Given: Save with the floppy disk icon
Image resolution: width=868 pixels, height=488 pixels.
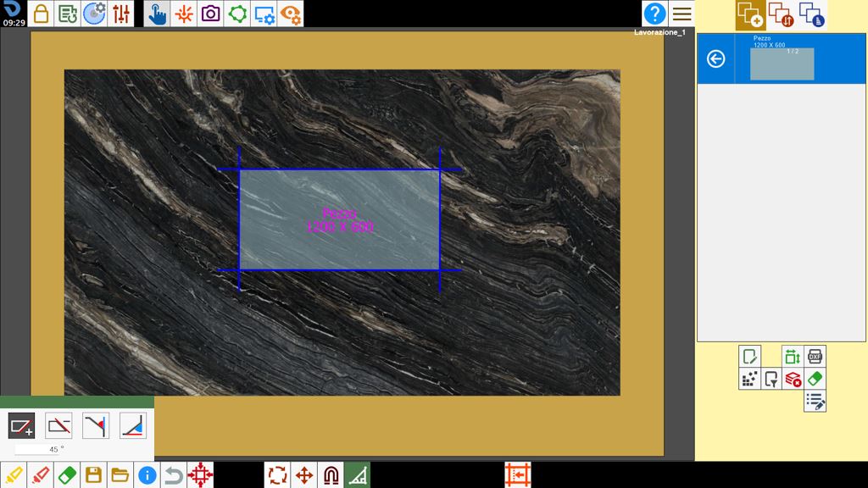Looking at the screenshot, I should click(x=93, y=475).
